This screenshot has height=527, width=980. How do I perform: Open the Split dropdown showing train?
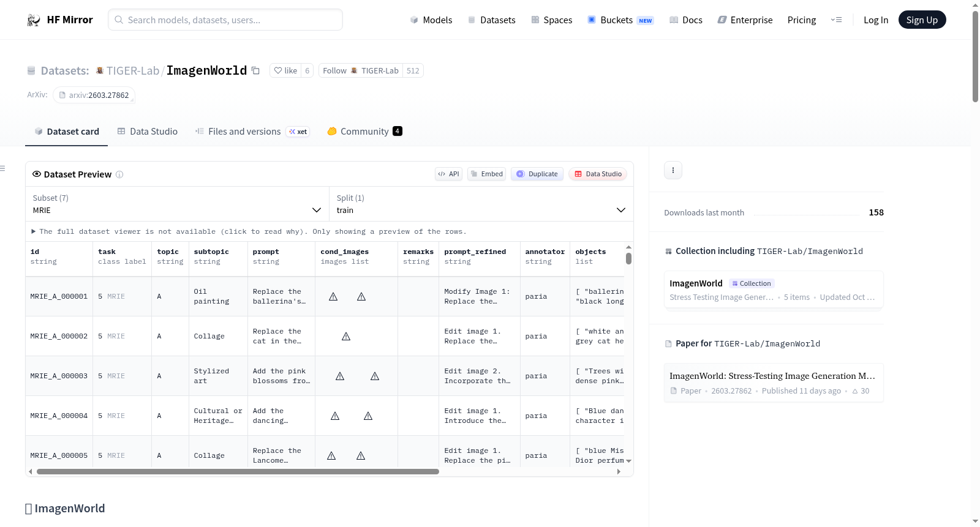(x=481, y=204)
